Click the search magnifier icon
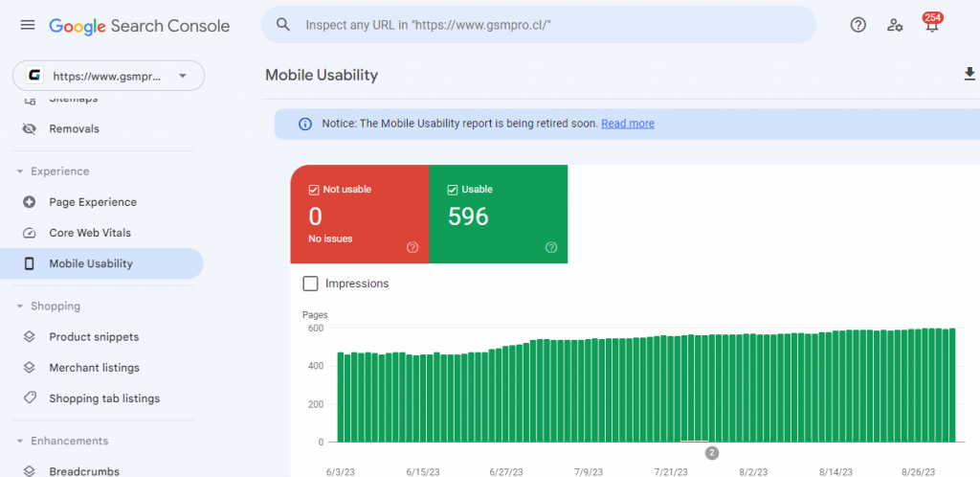 tap(283, 25)
